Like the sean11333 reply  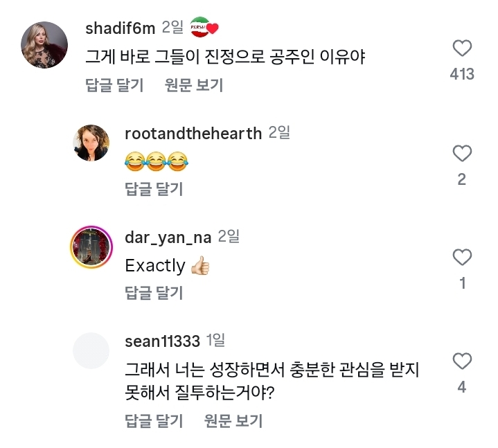[461, 361]
